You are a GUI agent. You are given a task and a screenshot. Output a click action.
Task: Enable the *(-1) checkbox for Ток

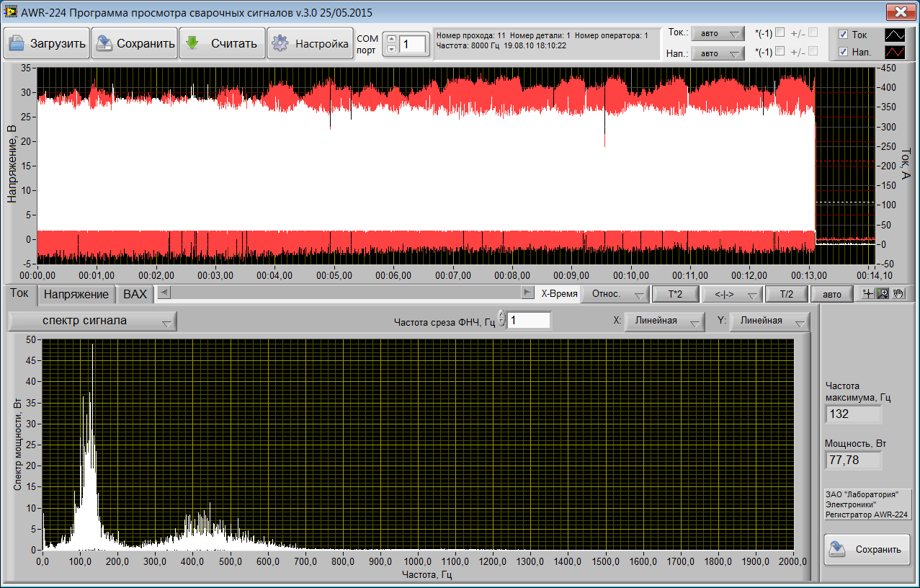pos(780,32)
